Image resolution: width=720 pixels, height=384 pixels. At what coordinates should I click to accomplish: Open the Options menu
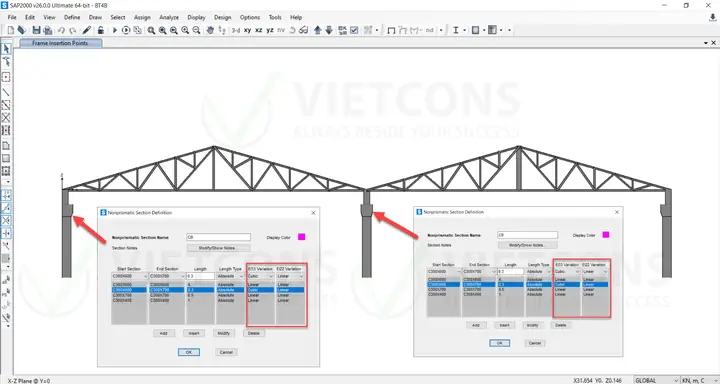tap(250, 17)
